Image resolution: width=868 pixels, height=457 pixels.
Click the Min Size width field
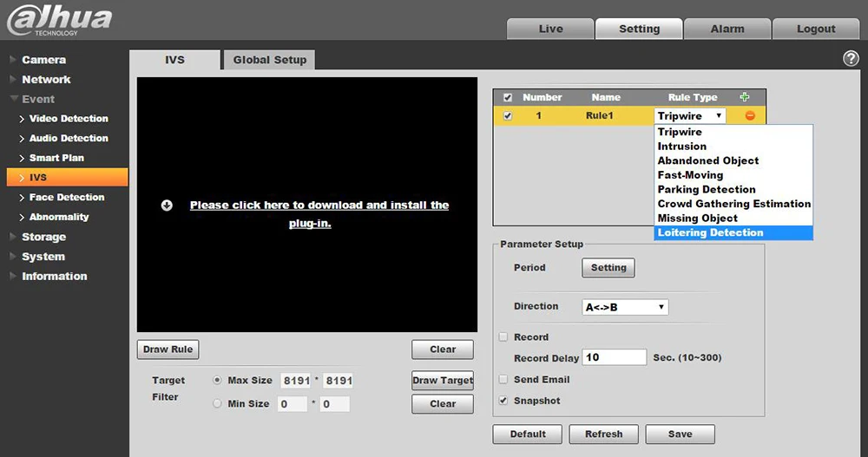293,404
